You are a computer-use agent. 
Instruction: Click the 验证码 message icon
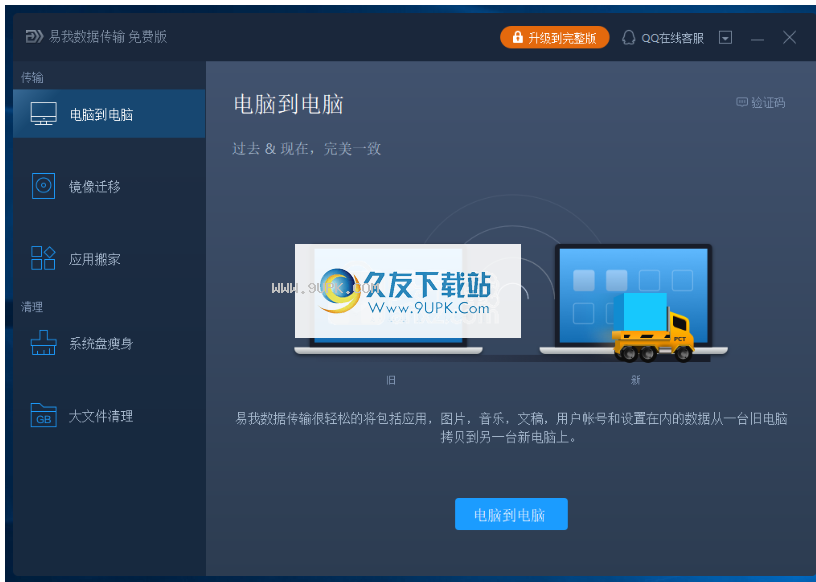(742, 102)
